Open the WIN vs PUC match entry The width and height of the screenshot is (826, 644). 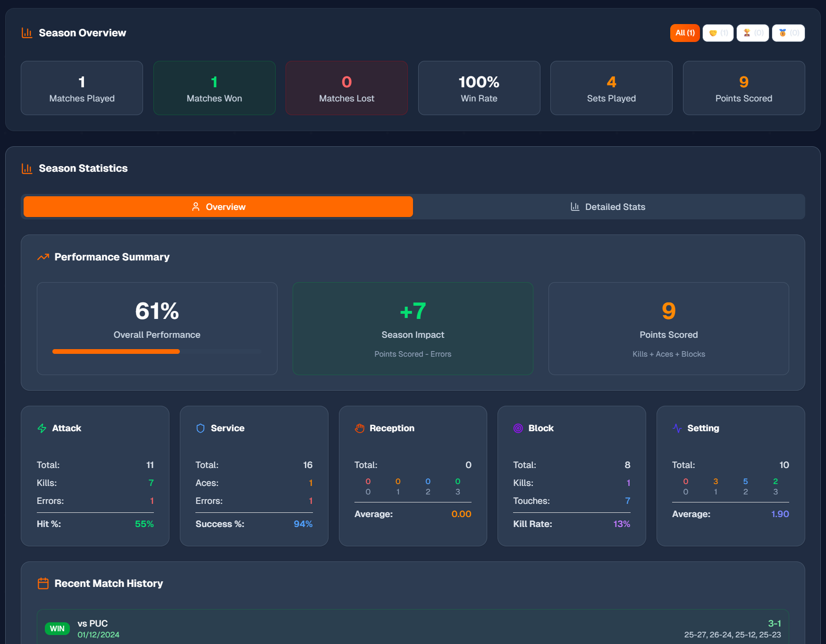(x=413, y=628)
